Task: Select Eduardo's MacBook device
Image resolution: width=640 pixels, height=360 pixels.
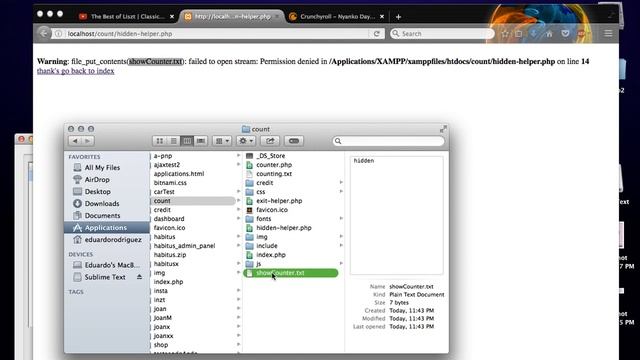Action: click(x=111, y=265)
